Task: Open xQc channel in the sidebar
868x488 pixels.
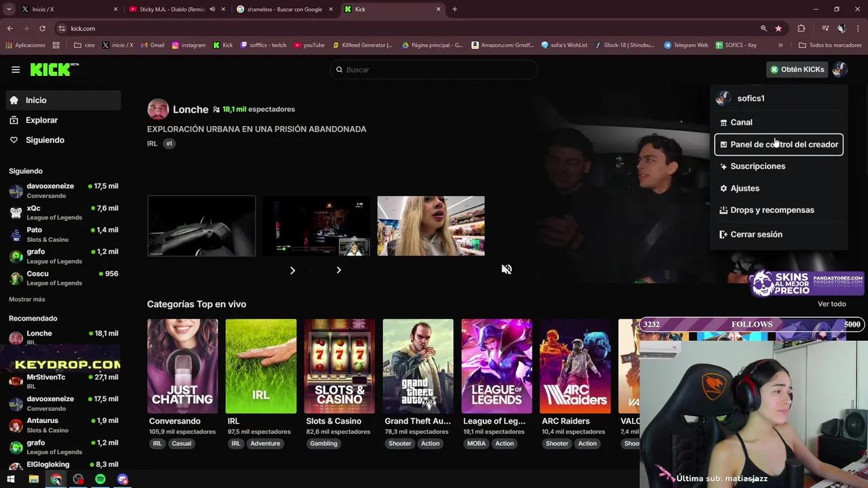Action: tap(63, 212)
